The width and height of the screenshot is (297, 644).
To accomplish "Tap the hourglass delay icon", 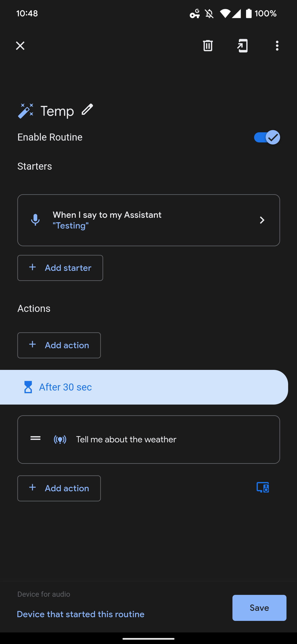I will click(x=28, y=387).
